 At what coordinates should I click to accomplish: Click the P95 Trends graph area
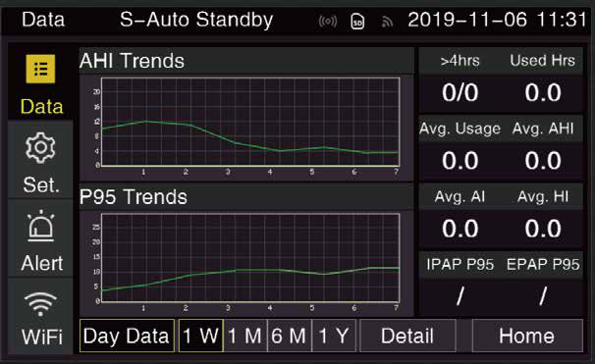coord(250,258)
